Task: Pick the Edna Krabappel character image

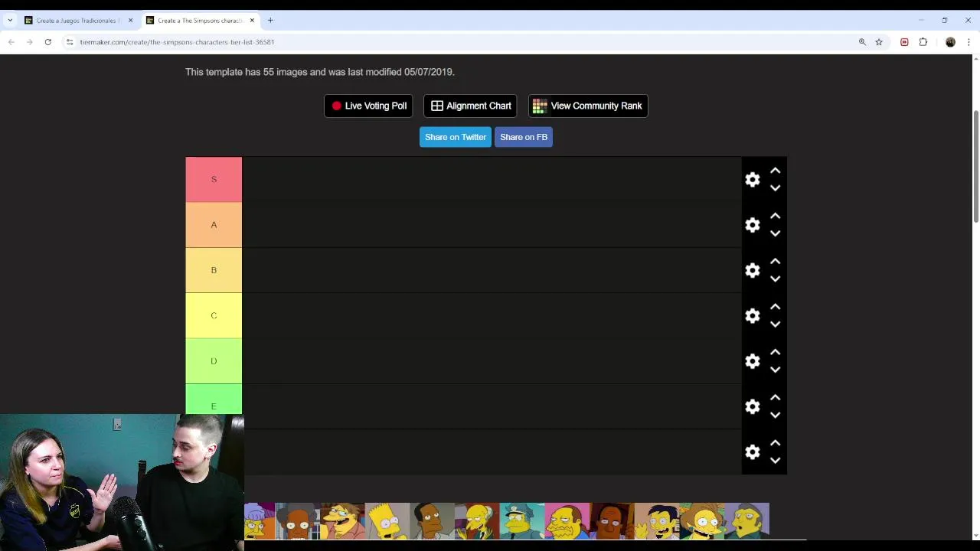Action: pos(702,521)
